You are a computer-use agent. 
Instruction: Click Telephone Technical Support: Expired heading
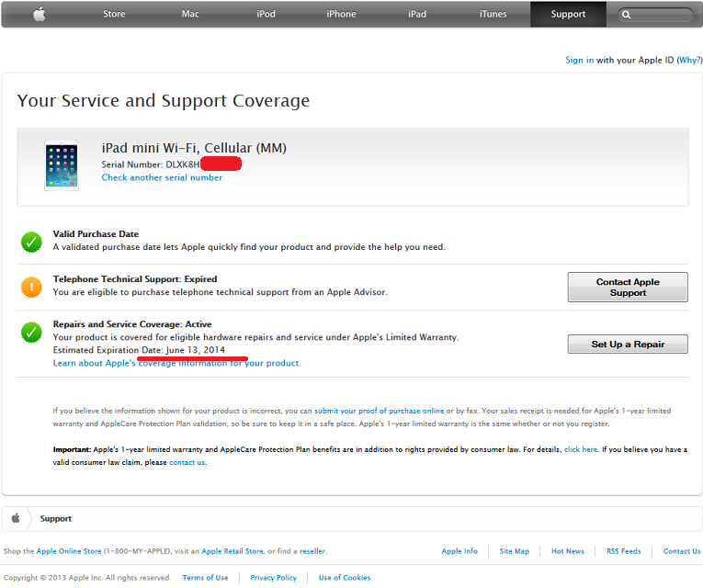tap(135, 278)
